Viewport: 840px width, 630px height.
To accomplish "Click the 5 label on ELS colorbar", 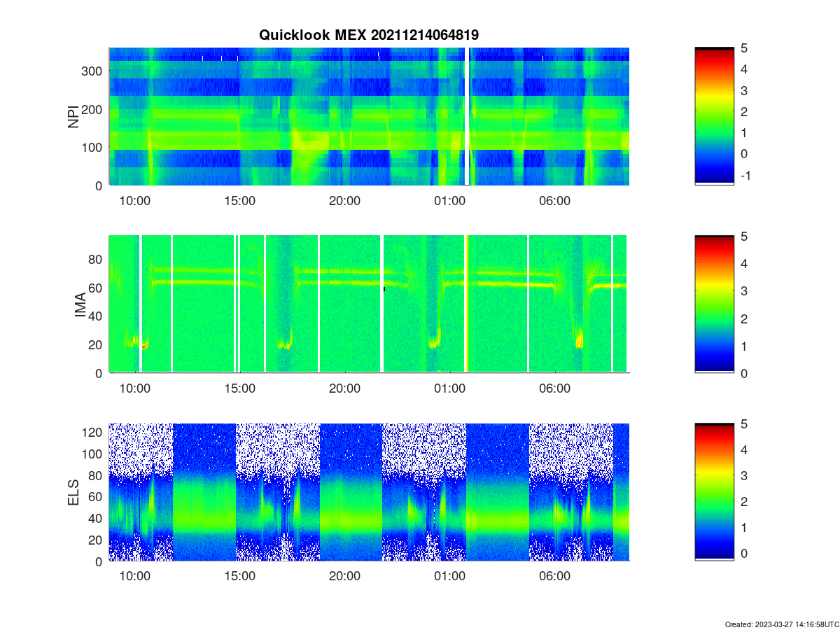I will pyautogui.click(x=744, y=424).
